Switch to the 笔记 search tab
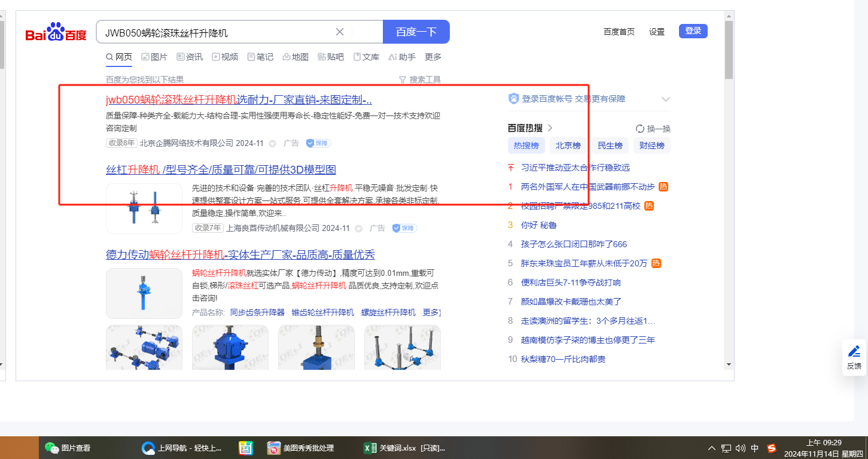 click(260, 57)
